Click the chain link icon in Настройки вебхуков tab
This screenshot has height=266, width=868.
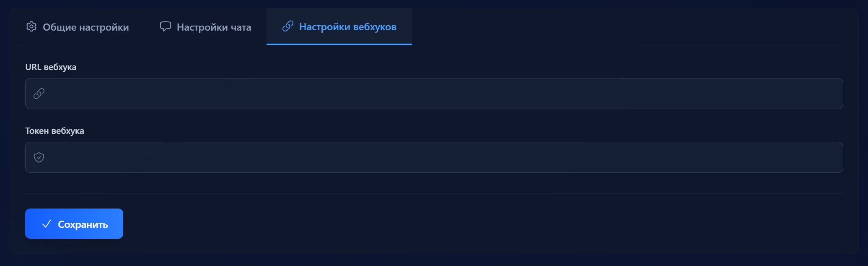[x=288, y=26]
